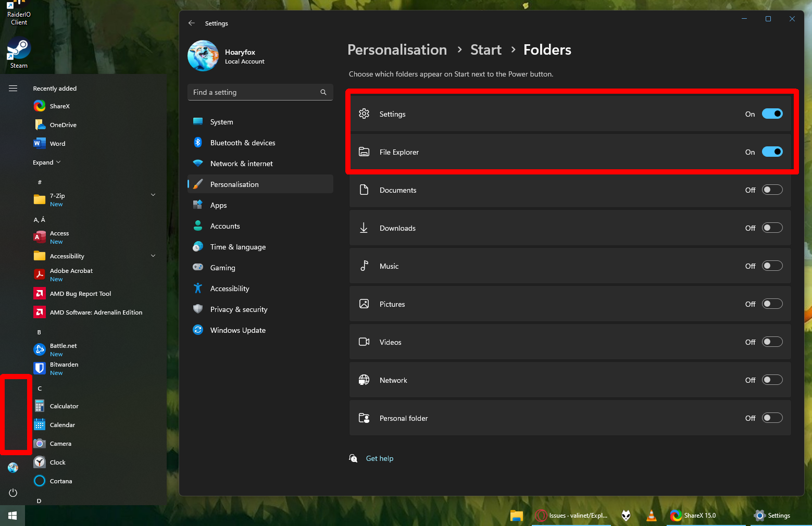Image resolution: width=812 pixels, height=526 pixels.
Task: Turn on the Pictures folder toggle
Action: click(x=772, y=304)
